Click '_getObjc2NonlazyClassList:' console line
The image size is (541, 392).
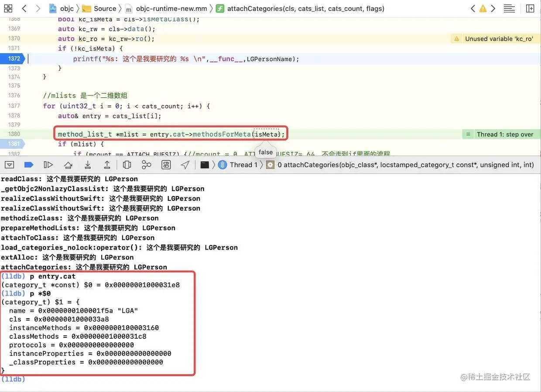(x=103, y=189)
